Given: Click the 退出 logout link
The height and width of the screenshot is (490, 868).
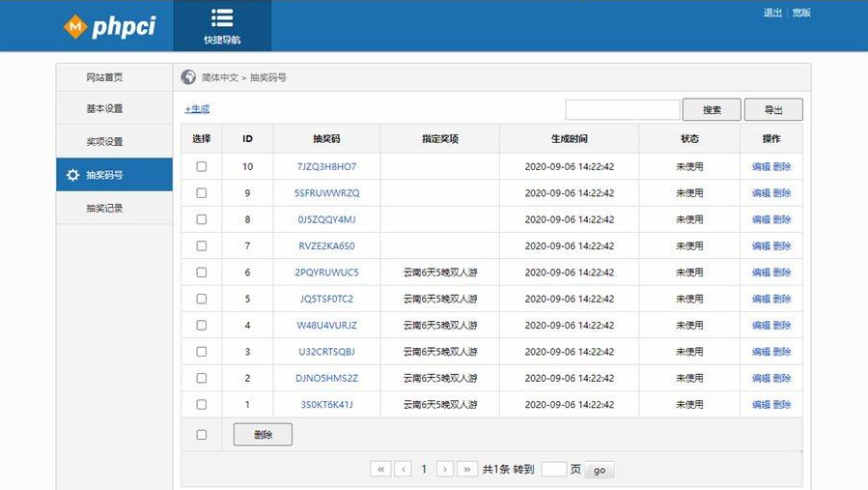Looking at the screenshot, I should tap(772, 13).
